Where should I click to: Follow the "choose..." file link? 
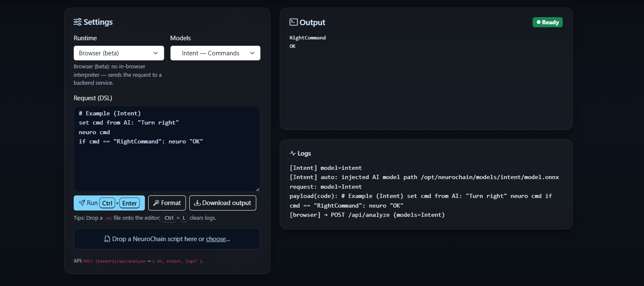pyautogui.click(x=218, y=239)
